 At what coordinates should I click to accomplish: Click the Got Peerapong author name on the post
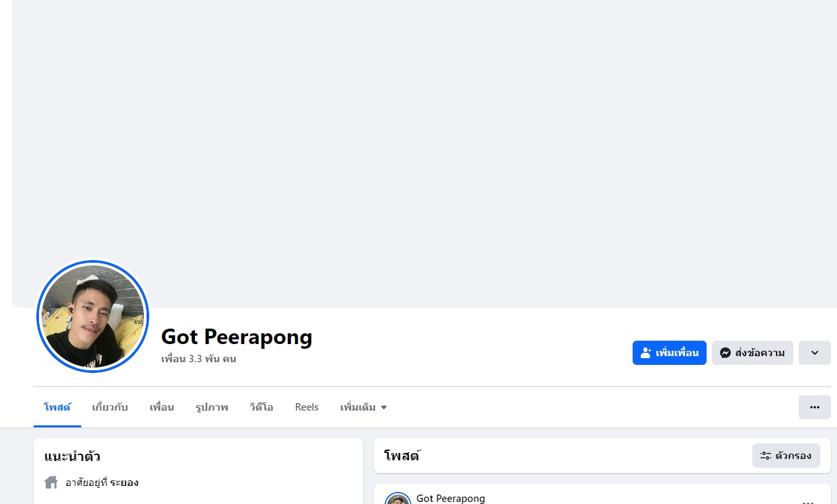coord(450,499)
